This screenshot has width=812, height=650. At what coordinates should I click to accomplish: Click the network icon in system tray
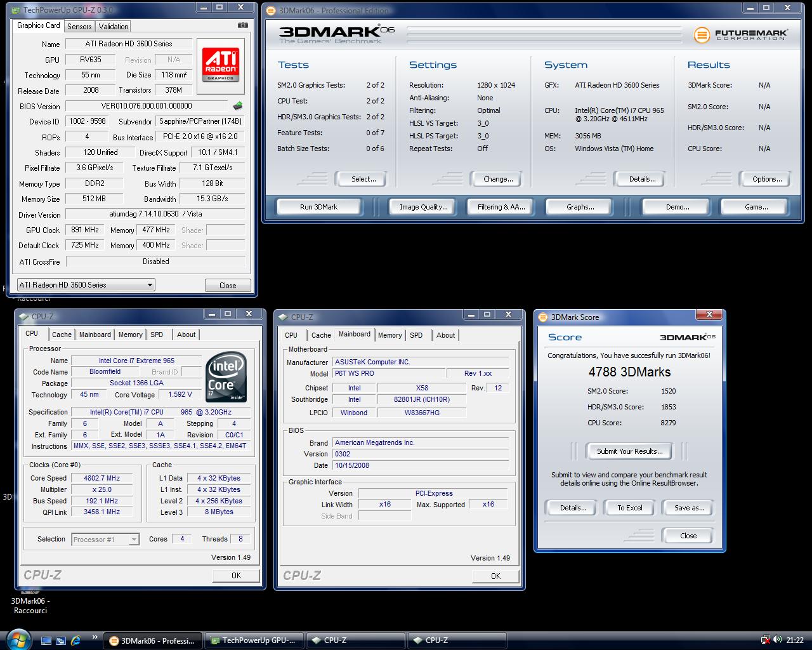pyautogui.click(x=765, y=640)
